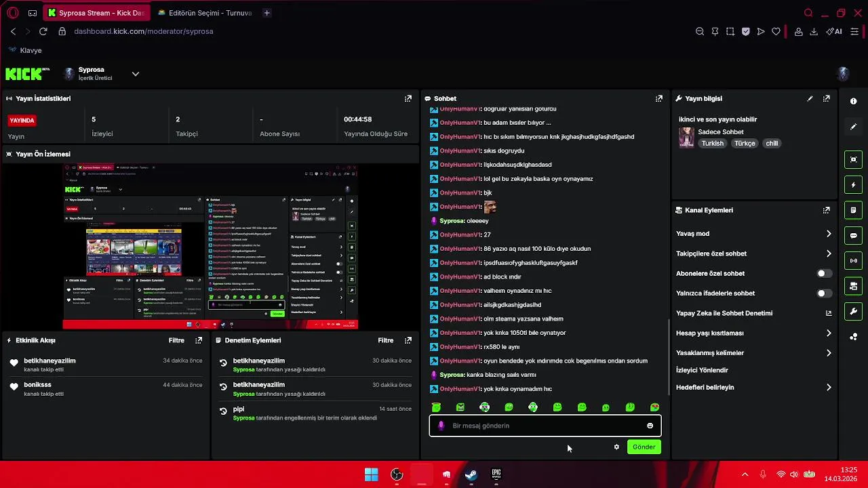Viewport: 868px width, 488px height.
Task: Open the browser AI button
Action: click(834, 31)
